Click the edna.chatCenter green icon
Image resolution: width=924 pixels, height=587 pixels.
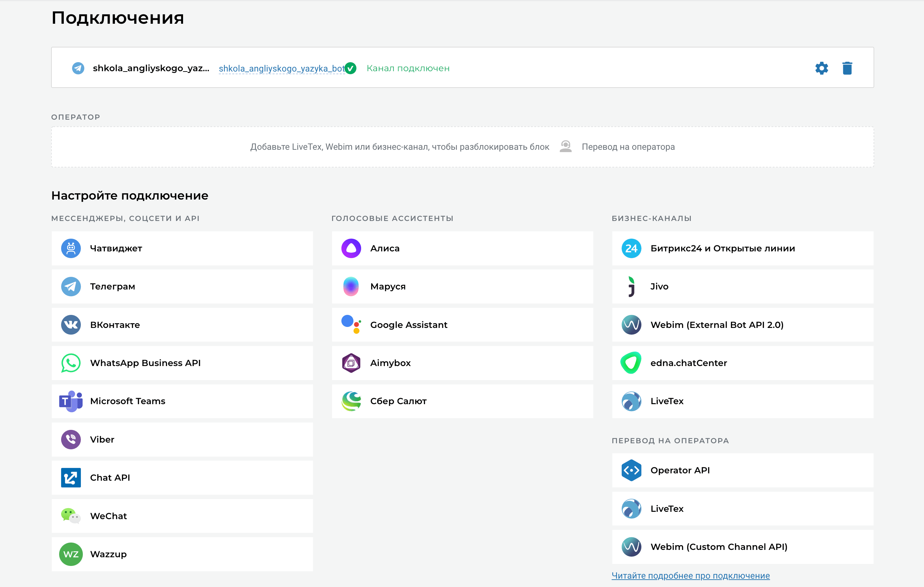coord(631,363)
